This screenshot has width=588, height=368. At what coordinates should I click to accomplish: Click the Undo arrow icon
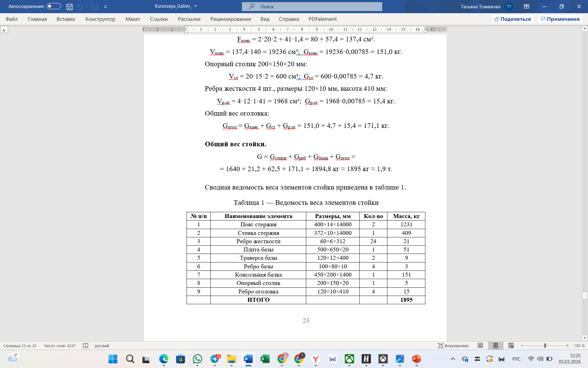pos(80,6)
